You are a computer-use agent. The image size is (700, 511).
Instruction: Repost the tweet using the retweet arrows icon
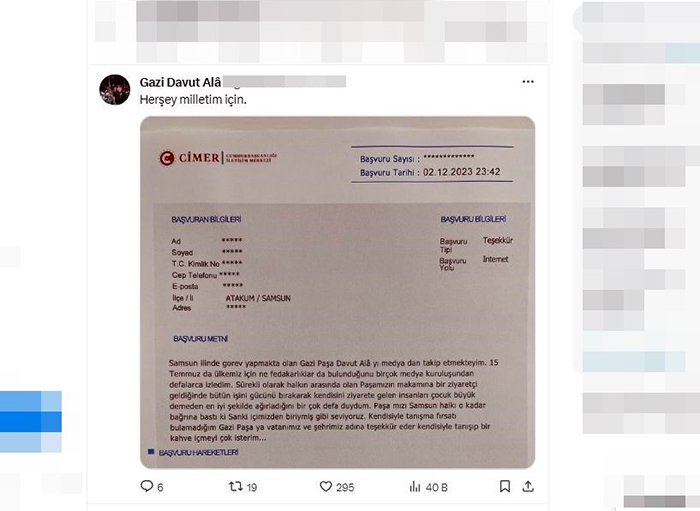235,486
